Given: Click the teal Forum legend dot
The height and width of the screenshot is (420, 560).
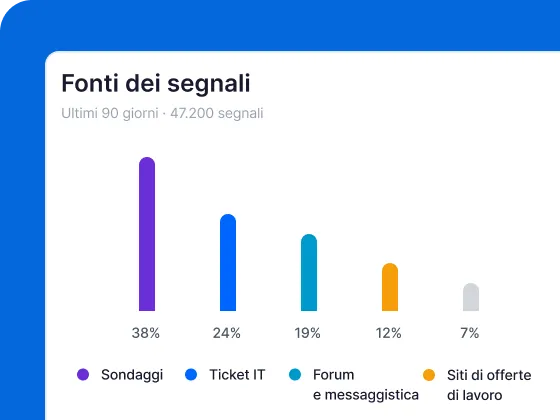Looking at the screenshot, I should [295, 375].
